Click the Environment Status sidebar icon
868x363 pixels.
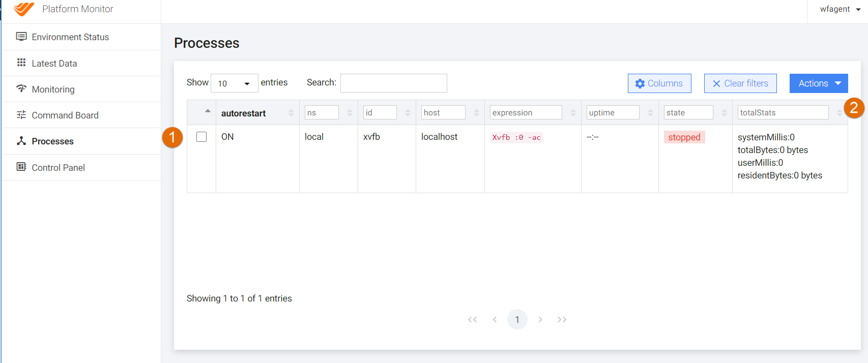[21, 37]
